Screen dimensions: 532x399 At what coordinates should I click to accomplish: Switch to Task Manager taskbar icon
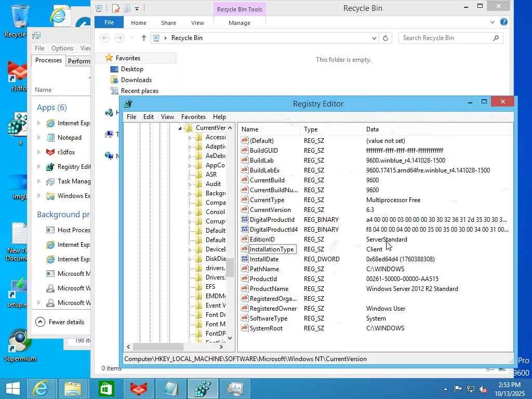click(235, 389)
